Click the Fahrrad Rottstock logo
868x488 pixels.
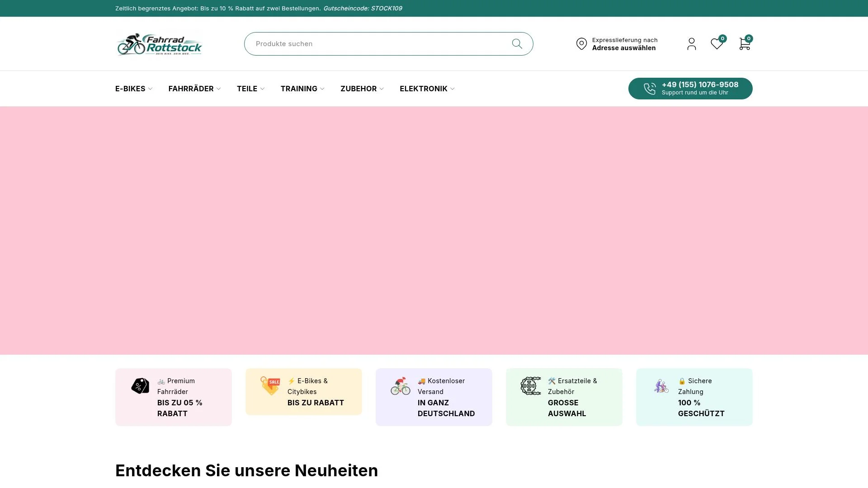(159, 44)
